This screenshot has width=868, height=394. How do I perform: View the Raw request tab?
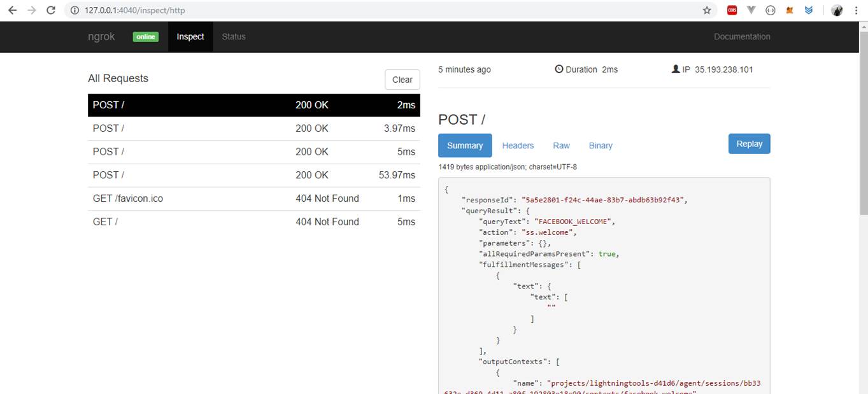click(561, 146)
